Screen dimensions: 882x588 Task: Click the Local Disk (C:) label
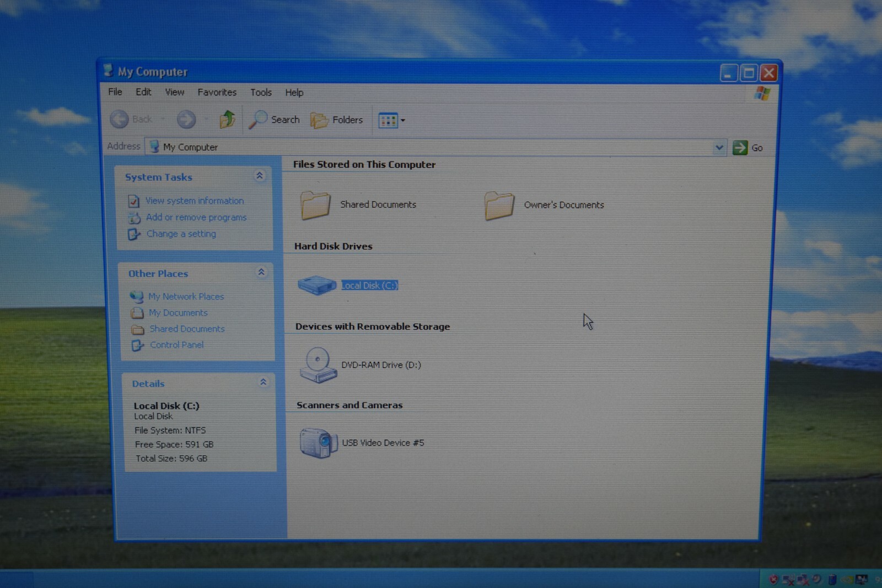coord(369,285)
